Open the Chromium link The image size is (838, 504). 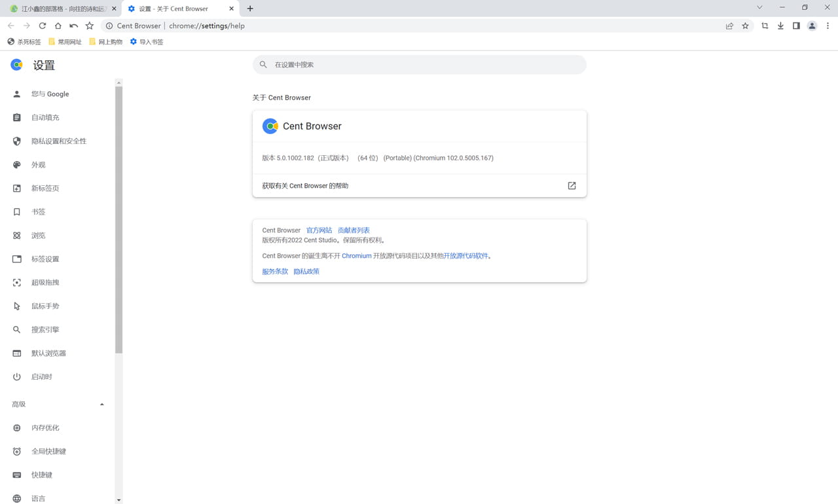coord(356,256)
